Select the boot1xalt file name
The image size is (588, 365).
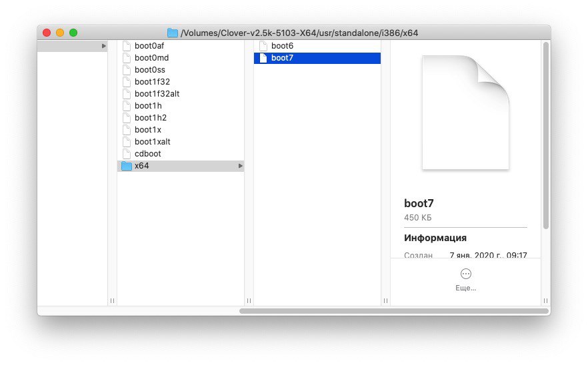coord(152,142)
